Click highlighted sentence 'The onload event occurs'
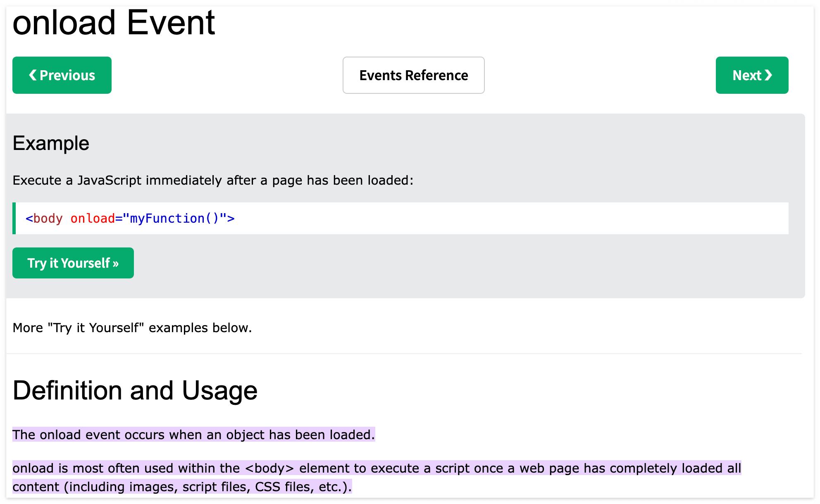Viewport: 820px width, 504px height. 193,435
